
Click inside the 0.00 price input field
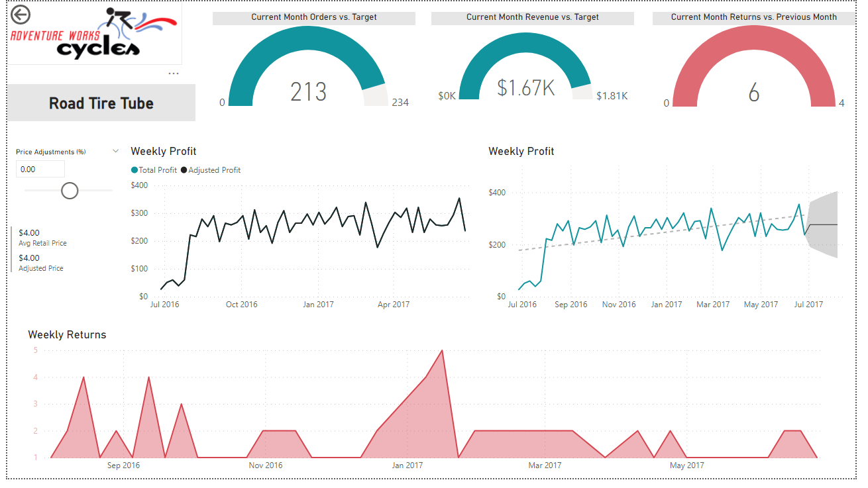[x=40, y=169]
